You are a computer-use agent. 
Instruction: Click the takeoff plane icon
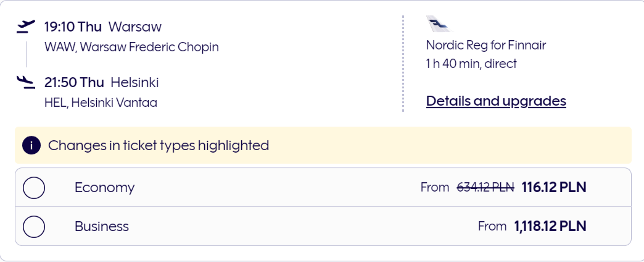click(x=25, y=26)
